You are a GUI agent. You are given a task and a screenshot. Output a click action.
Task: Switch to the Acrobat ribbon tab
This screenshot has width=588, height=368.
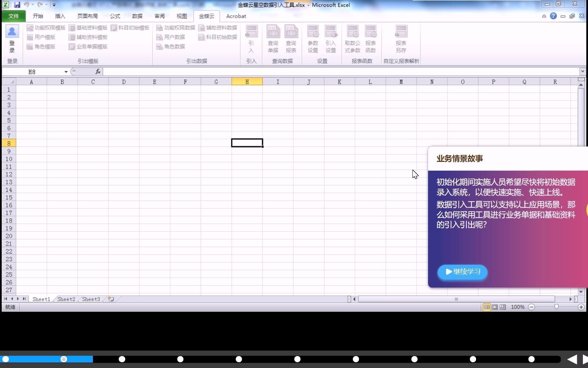[236, 16]
